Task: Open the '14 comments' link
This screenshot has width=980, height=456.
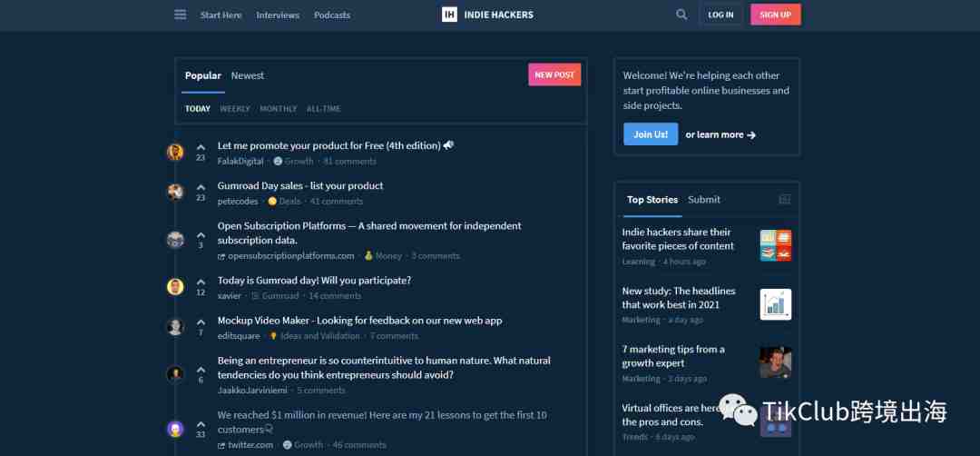Action: [x=335, y=296]
